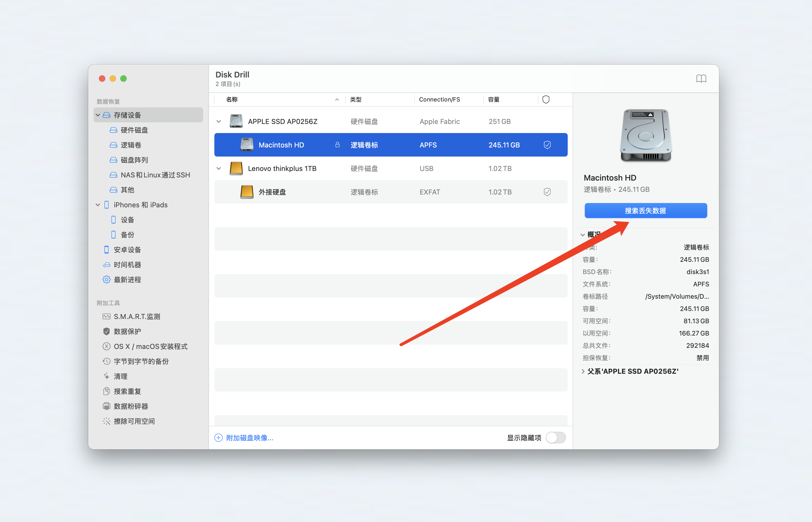Click the 292184 total files value
This screenshot has width=812, height=522.
(x=697, y=345)
